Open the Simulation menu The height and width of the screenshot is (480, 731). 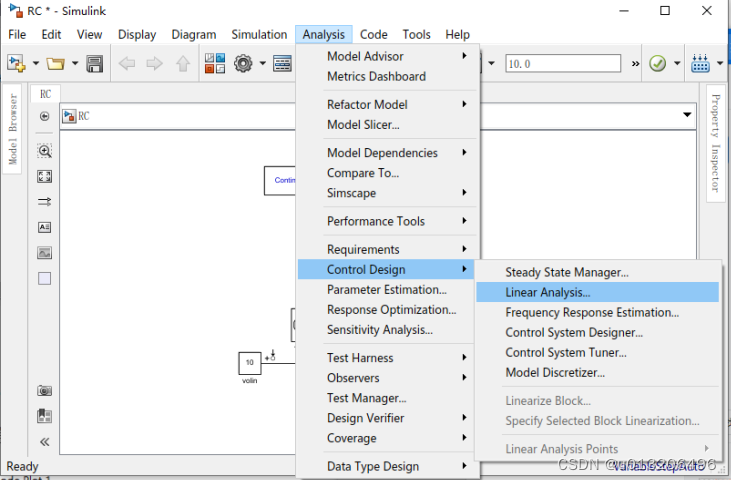point(259,34)
